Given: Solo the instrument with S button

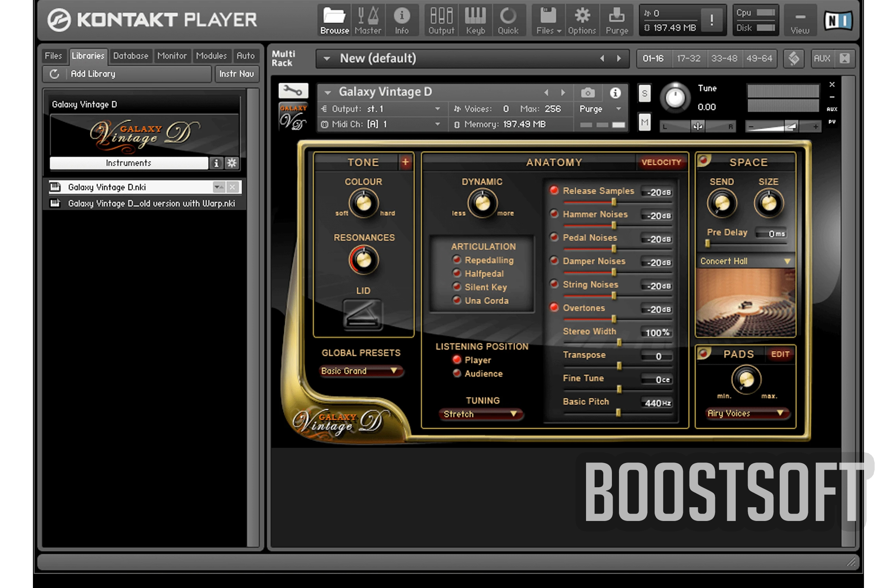Looking at the screenshot, I should pos(644,93).
